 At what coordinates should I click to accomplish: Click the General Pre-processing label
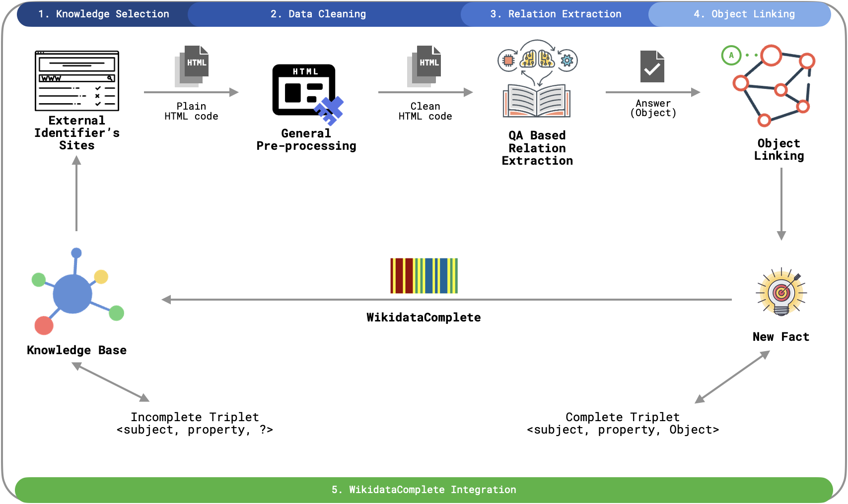(x=306, y=139)
